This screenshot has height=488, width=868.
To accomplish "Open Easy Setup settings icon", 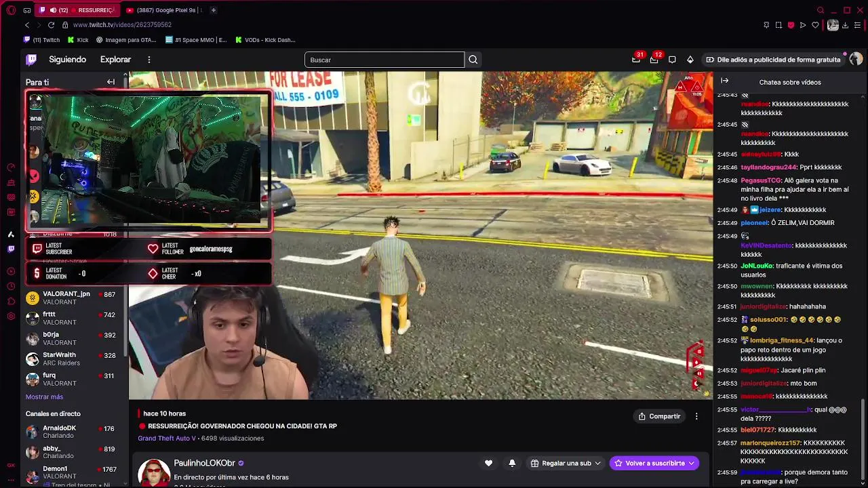I will pyautogui.click(x=856, y=25).
